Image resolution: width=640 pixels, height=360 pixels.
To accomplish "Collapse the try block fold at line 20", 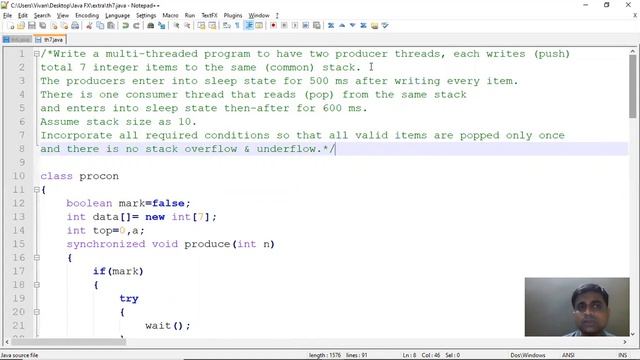I will click(37, 312).
